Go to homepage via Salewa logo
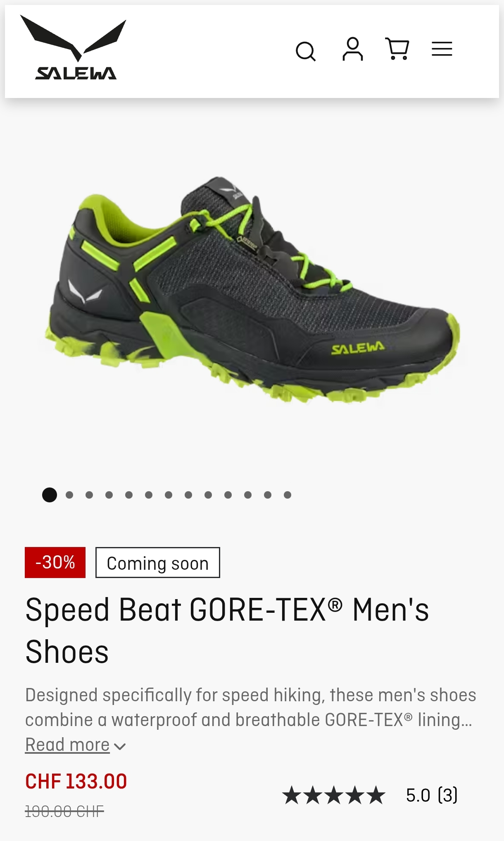This screenshot has width=504, height=841. click(74, 47)
